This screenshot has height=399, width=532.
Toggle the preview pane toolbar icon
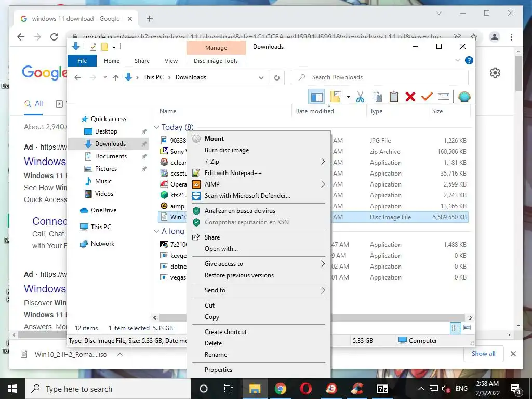point(316,97)
